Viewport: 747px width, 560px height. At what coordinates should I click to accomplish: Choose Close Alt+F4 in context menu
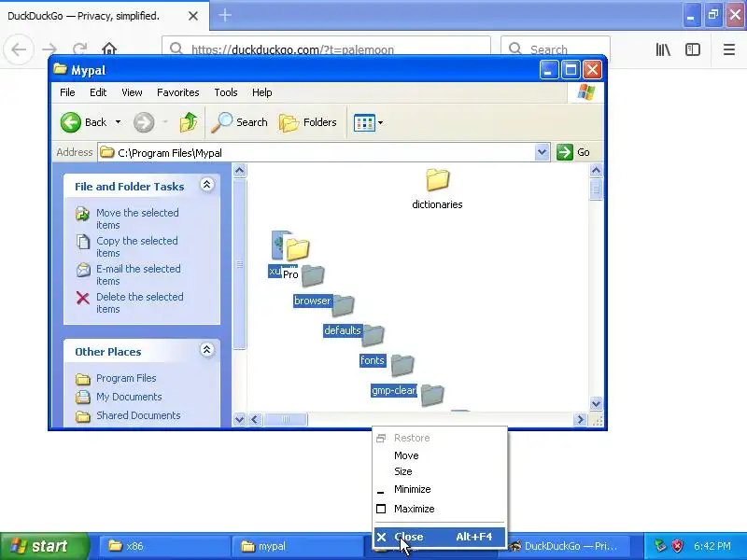pyautogui.click(x=439, y=538)
